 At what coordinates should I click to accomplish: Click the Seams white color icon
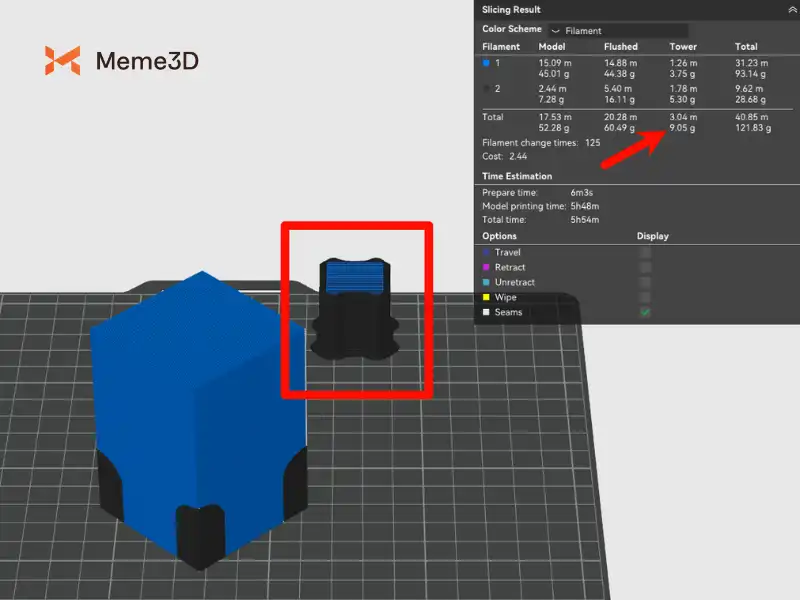[x=486, y=313]
